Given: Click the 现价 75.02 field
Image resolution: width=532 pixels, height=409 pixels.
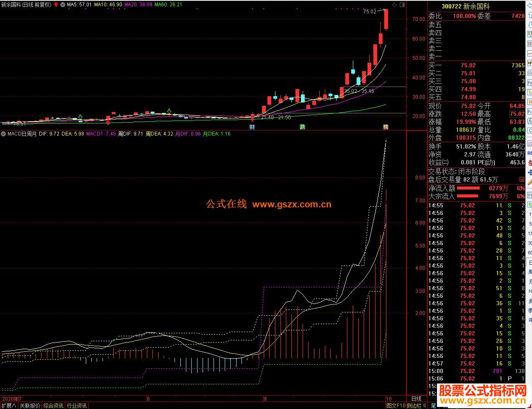Looking at the screenshot, I should point(452,106).
